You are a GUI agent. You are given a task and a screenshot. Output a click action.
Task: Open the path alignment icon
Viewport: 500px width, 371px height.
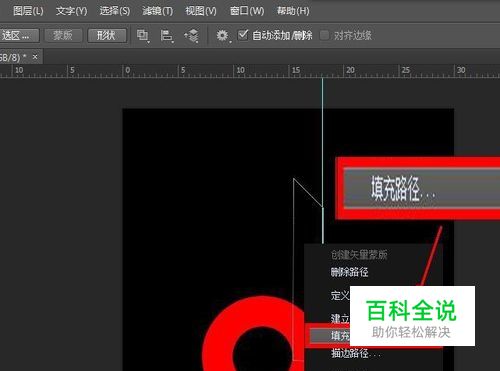[167, 36]
